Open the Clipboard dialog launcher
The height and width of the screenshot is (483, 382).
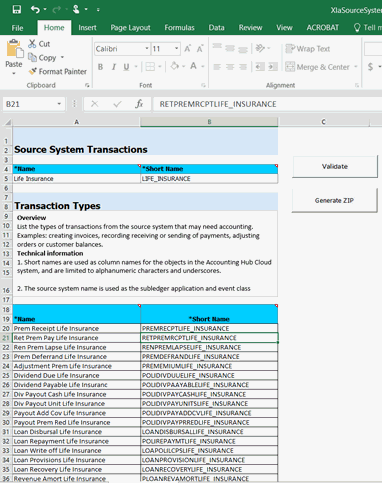pyautogui.click(x=87, y=85)
